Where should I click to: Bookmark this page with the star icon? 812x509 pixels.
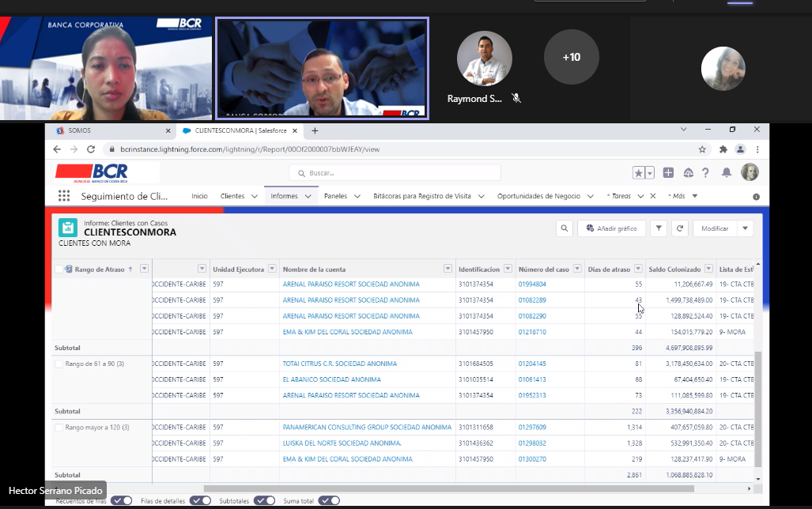(702, 149)
